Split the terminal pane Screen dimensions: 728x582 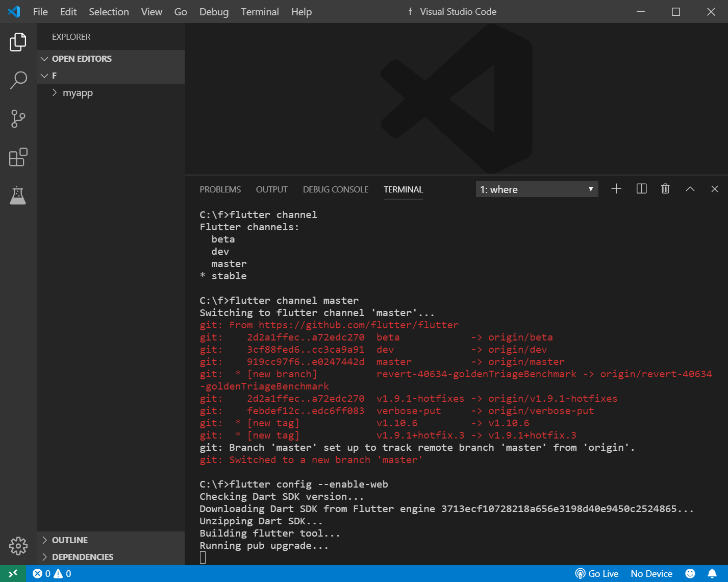click(x=641, y=189)
